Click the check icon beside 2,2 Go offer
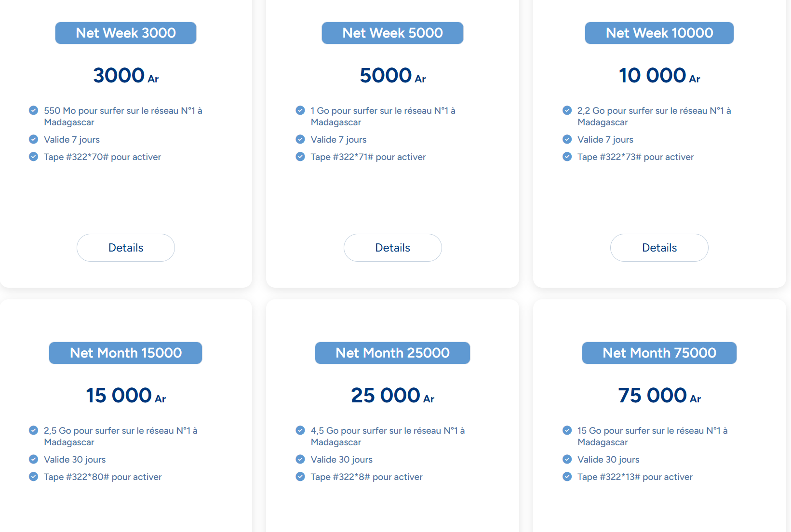 click(x=567, y=110)
